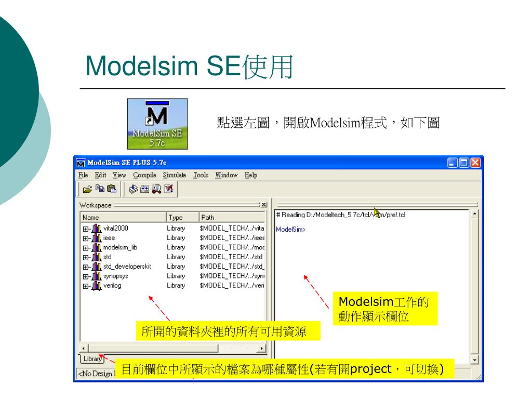532x399 pixels.
Task: Click the Open file toolbar icon
Action: [87, 189]
